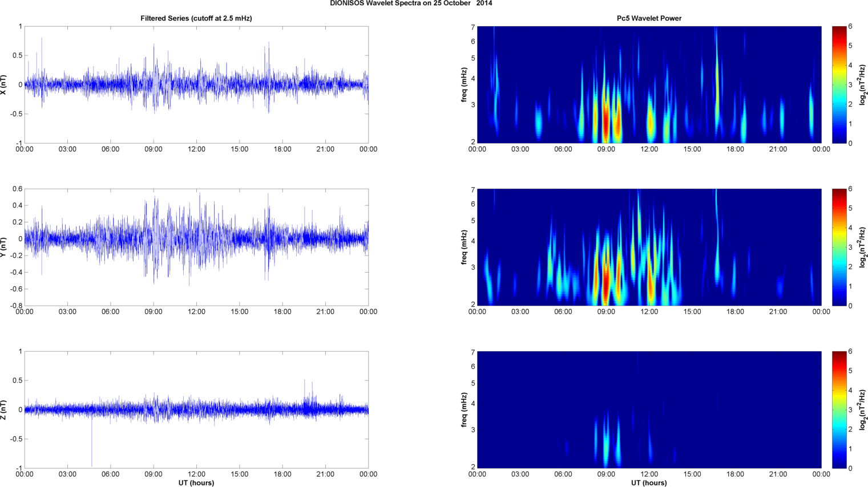Viewport: 868px width, 487px height.
Task: Click the large negative spike in the Z time series
Action: tap(92, 442)
